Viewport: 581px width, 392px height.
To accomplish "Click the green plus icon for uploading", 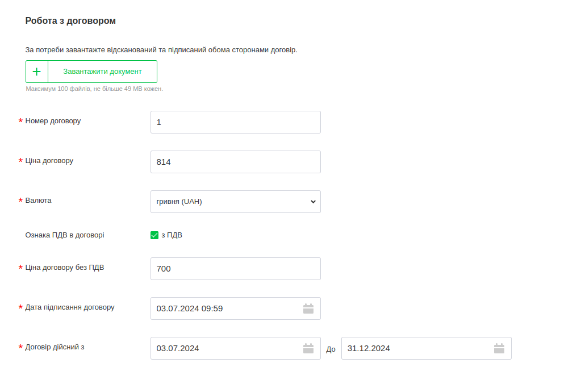I will (x=37, y=72).
